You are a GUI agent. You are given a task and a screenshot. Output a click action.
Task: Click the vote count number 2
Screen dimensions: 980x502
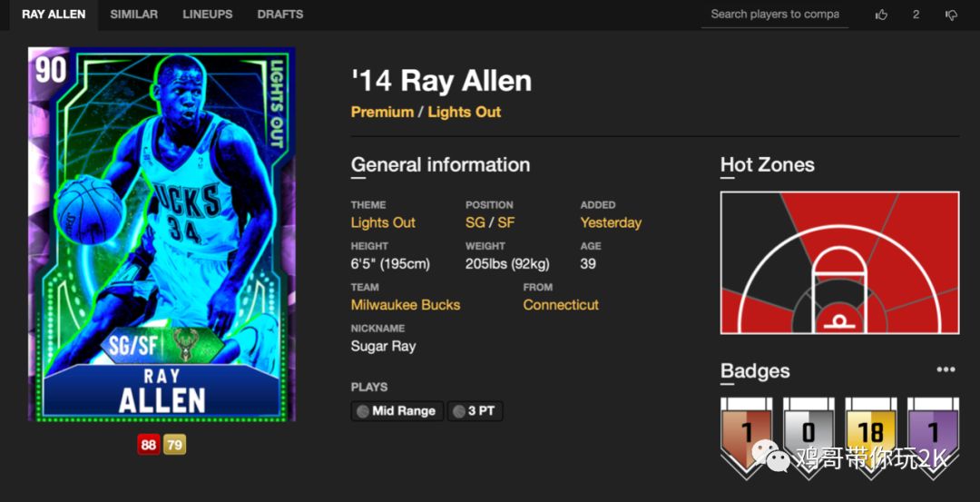pyautogui.click(x=916, y=15)
